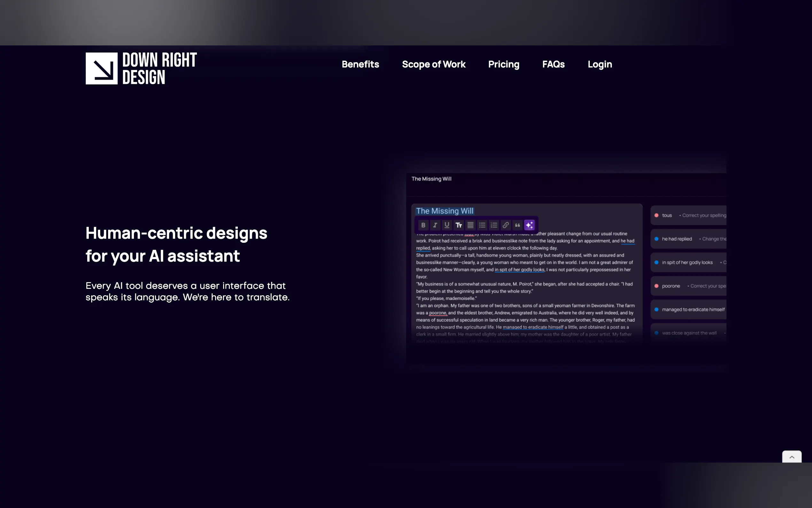The width and height of the screenshot is (812, 508).
Task: Select the 'poorone' spelling suggestion card
Action: (x=688, y=286)
